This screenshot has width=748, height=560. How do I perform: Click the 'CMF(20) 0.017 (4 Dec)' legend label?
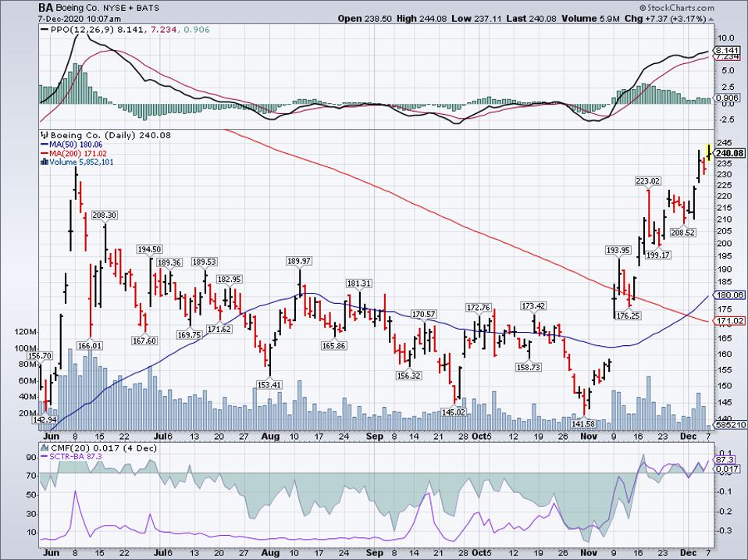[x=103, y=448]
